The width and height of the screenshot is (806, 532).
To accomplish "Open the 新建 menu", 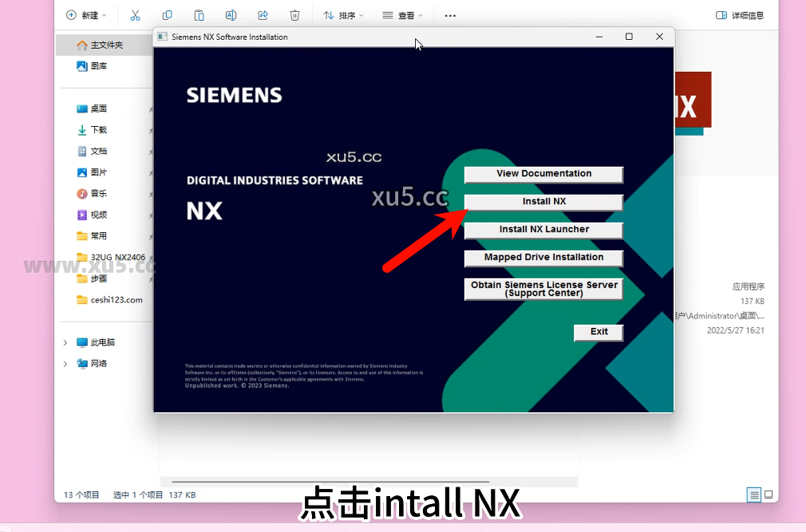I will [x=85, y=14].
